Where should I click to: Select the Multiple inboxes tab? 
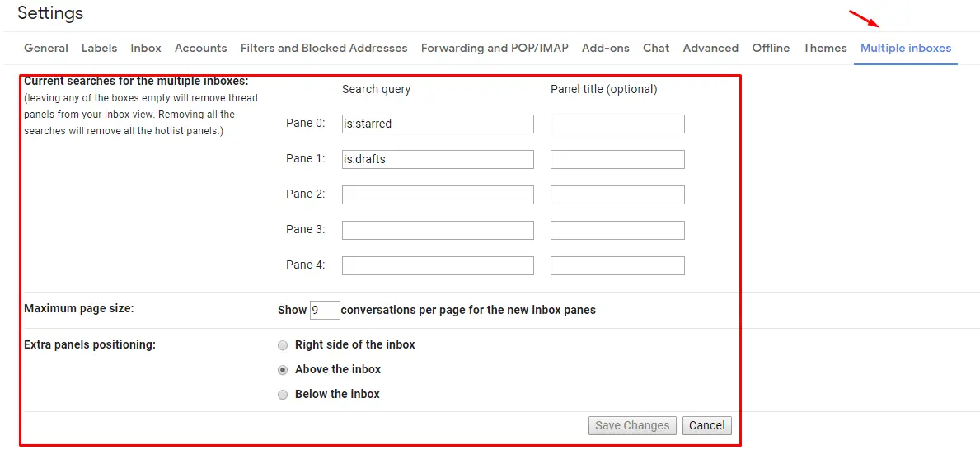tap(906, 48)
